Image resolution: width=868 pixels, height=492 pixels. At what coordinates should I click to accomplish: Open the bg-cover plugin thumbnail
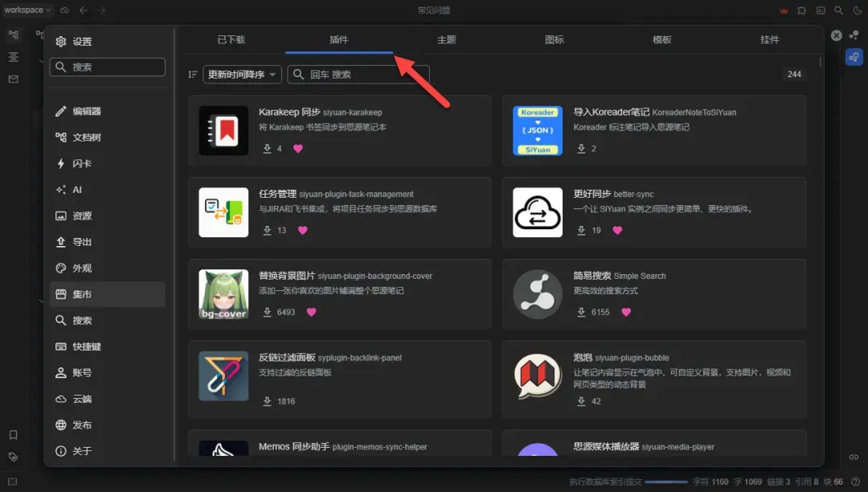[x=223, y=294]
